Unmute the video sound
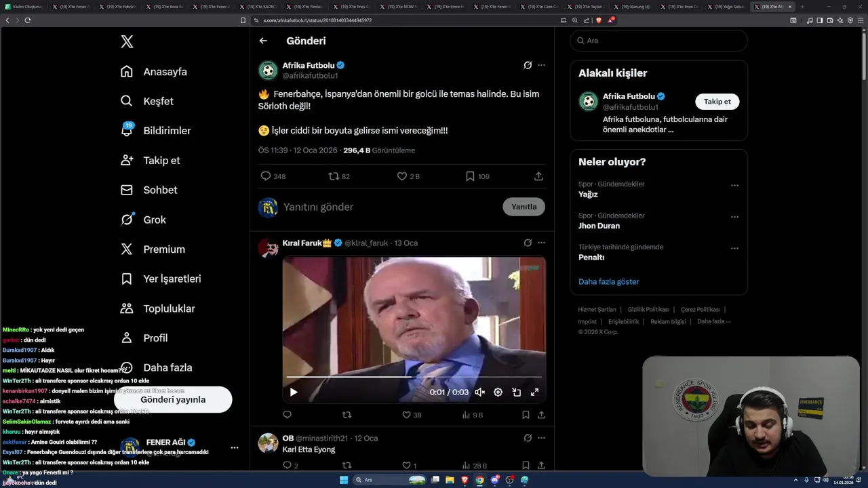 click(480, 392)
